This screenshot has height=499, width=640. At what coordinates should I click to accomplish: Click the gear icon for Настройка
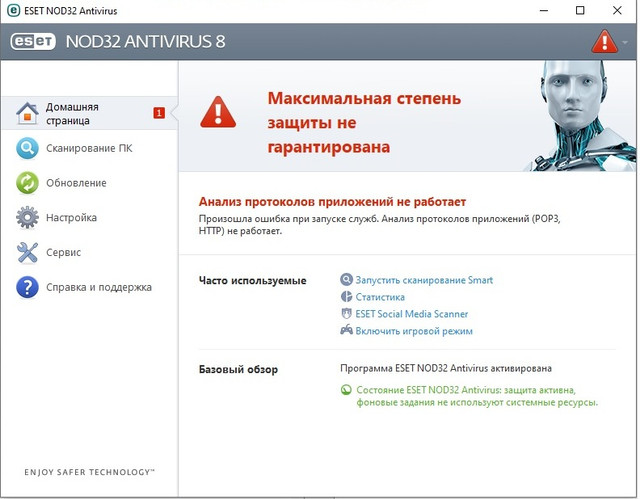coord(27,217)
